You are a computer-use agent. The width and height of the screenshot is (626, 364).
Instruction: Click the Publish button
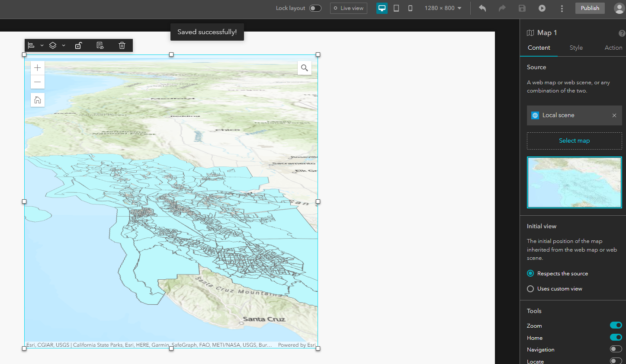coord(590,8)
